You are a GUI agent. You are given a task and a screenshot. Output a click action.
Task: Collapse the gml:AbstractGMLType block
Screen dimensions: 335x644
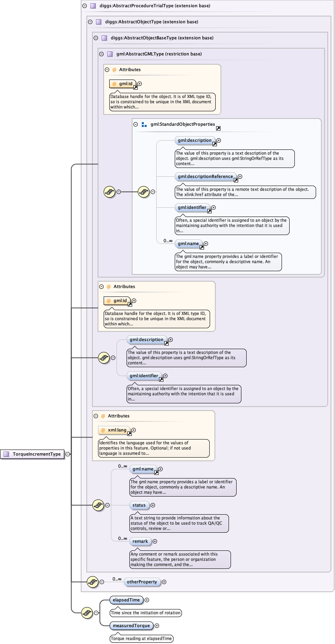tap(101, 54)
